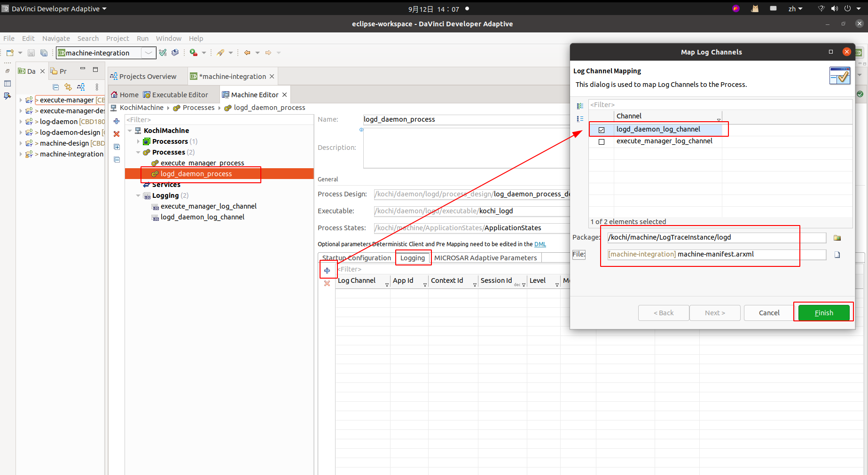Click the Save toolbar icon

point(31,53)
